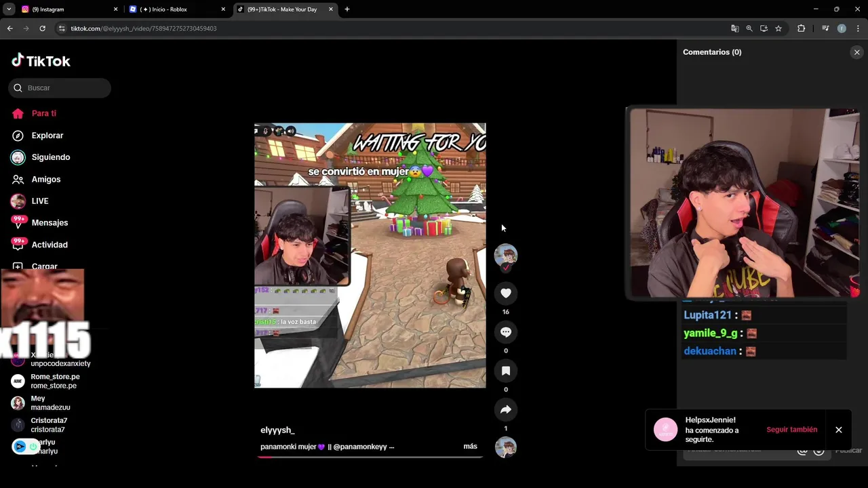Image resolution: width=868 pixels, height=488 pixels.
Task: Toggle video mute speaker icon
Action: (x=290, y=131)
